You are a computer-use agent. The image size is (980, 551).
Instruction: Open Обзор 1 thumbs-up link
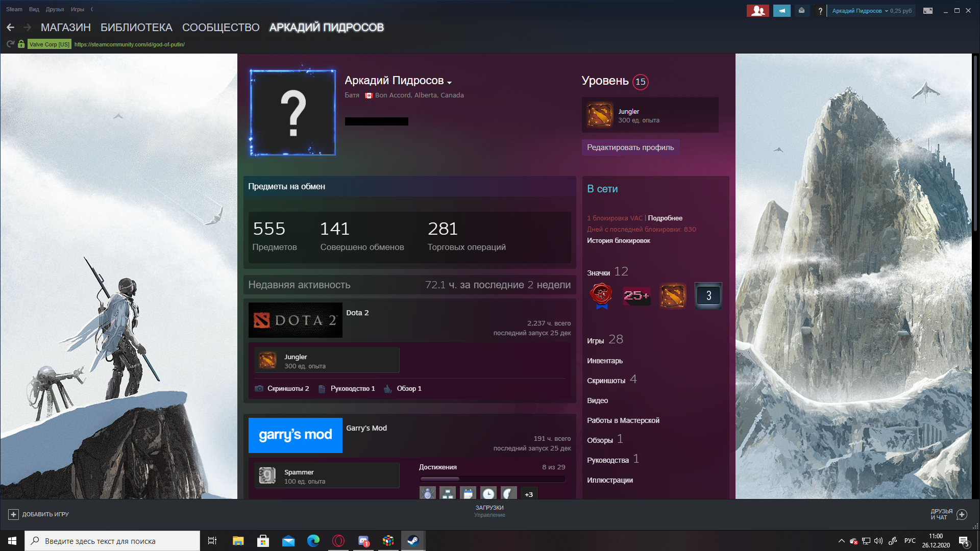point(403,389)
